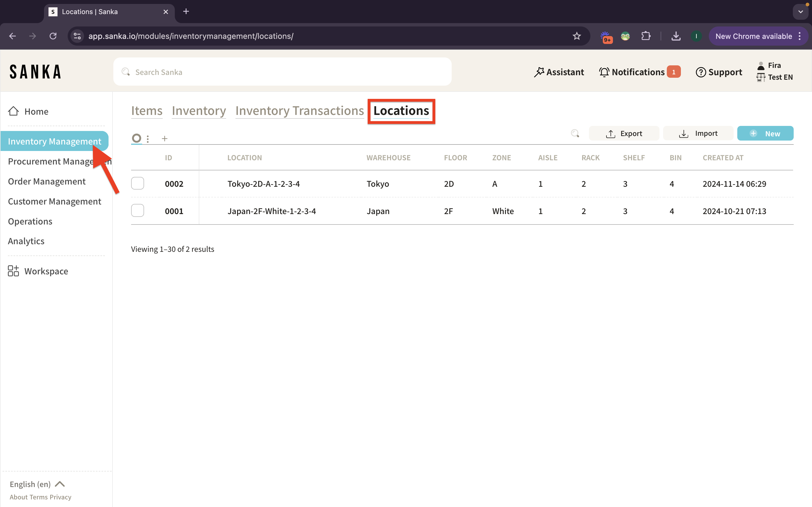
Task: Select the circle view icon
Action: [136, 138]
